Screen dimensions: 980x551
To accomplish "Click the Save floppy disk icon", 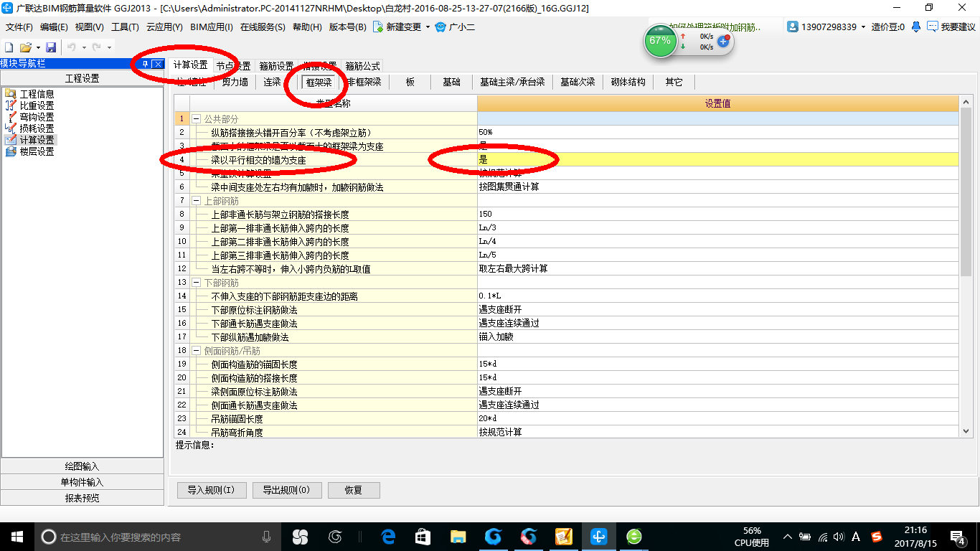I will pos(51,47).
